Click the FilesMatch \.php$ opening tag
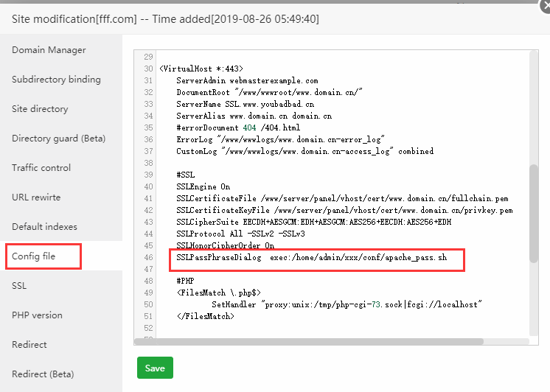 (219, 293)
